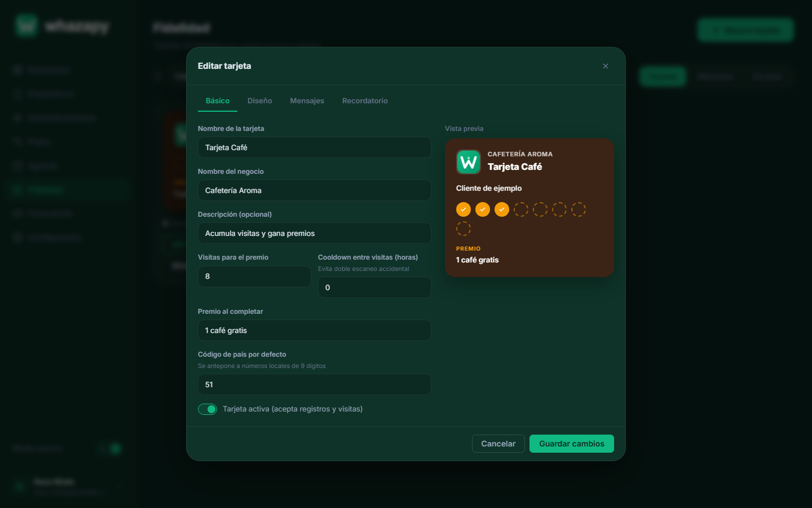Click the W logo in card preview

pyautogui.click(x=469, y=162)
